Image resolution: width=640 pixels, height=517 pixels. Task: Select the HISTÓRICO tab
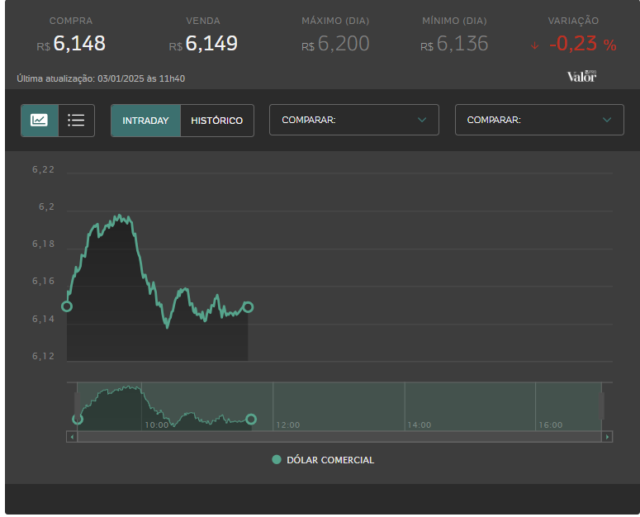pos(217,121)
